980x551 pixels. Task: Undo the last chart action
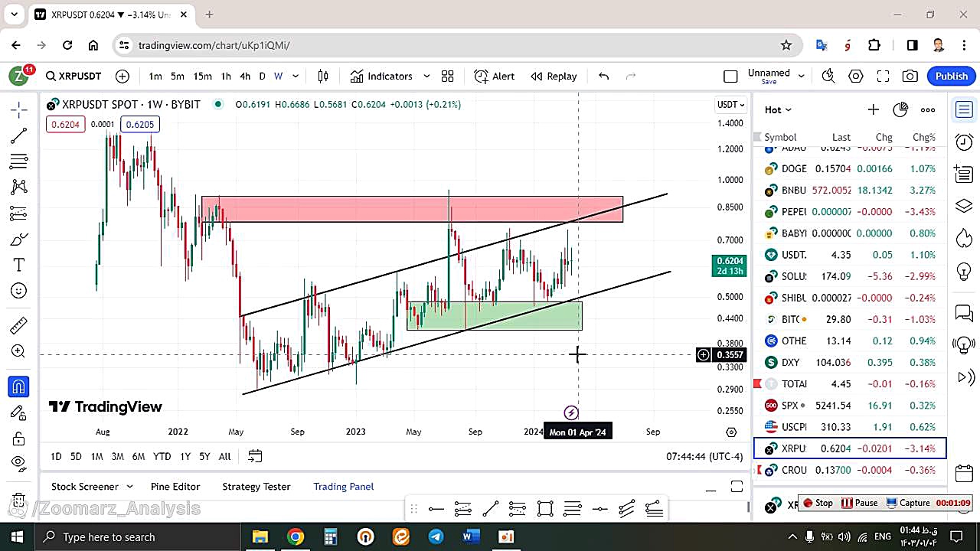tap(603, 76)
